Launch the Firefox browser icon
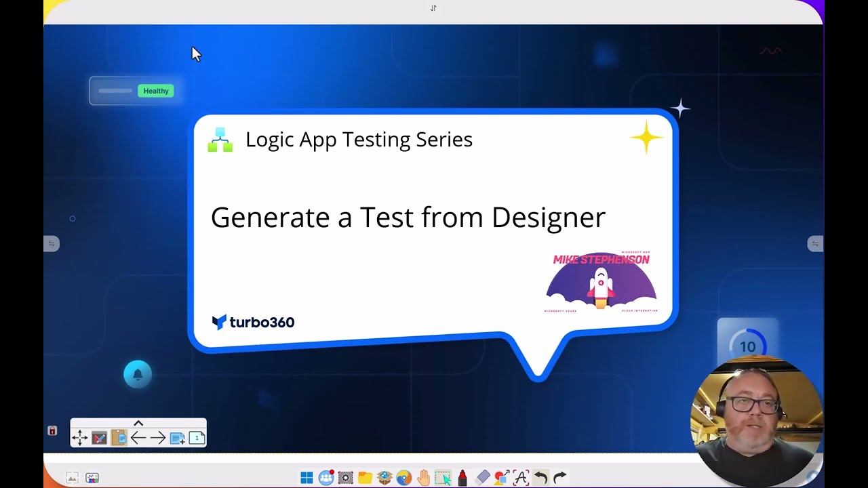The height and width of the screenshot is (488, 868). 404,478
